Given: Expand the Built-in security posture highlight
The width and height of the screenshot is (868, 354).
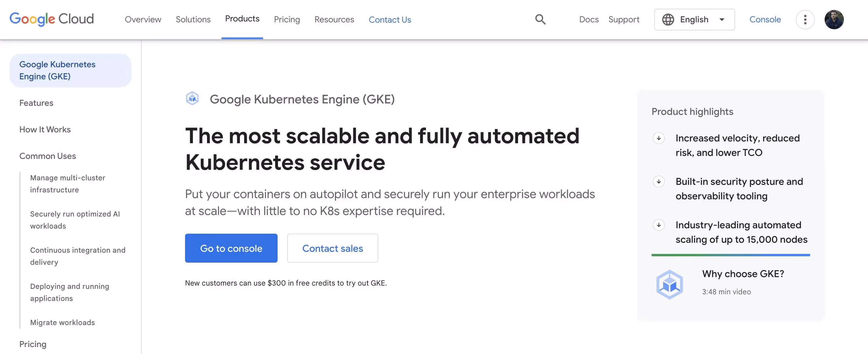Looking at the screenshot, I should 659,182.
